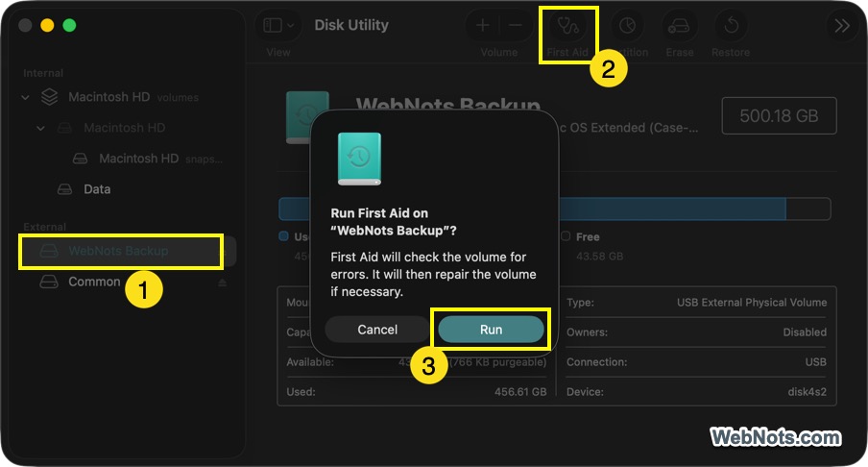
Task: Click the Connection USB value
Action: pos(815,362)
